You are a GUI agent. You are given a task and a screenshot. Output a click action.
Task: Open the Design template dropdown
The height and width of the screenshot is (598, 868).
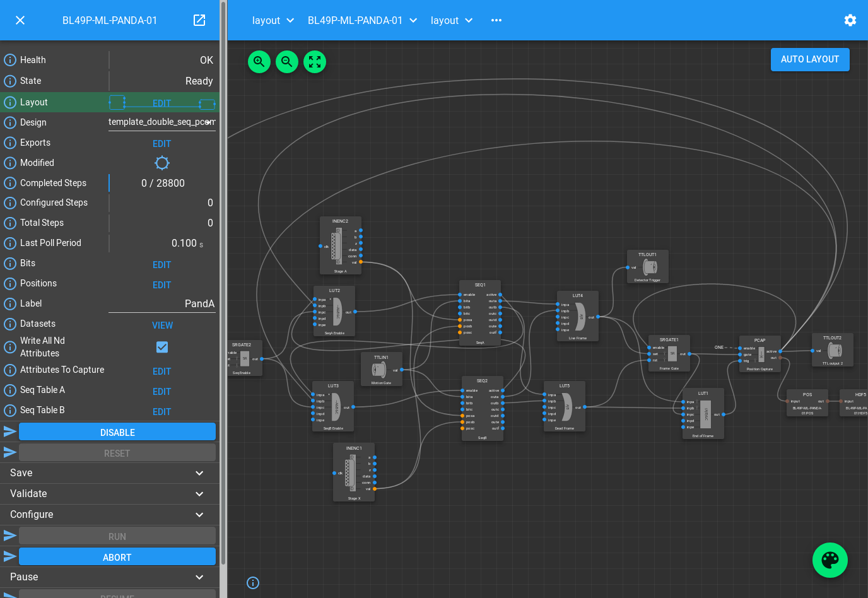pos(161,122)
